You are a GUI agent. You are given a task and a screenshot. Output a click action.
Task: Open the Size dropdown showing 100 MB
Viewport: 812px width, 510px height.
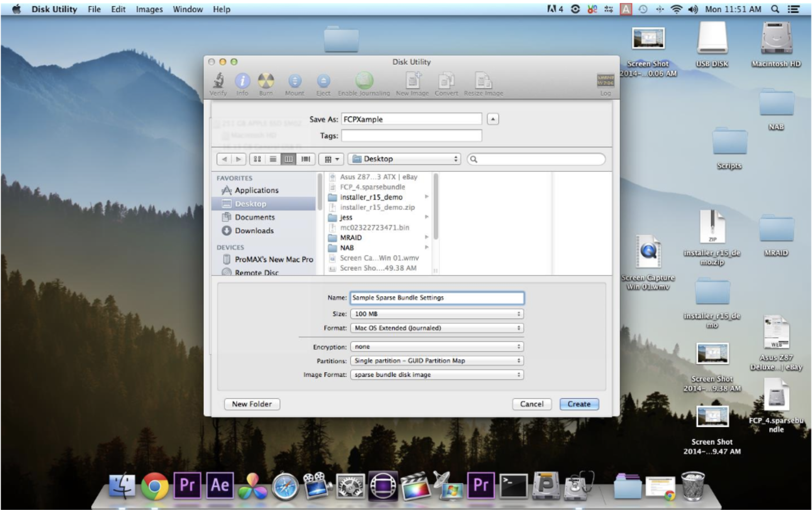tap(437, 314)
